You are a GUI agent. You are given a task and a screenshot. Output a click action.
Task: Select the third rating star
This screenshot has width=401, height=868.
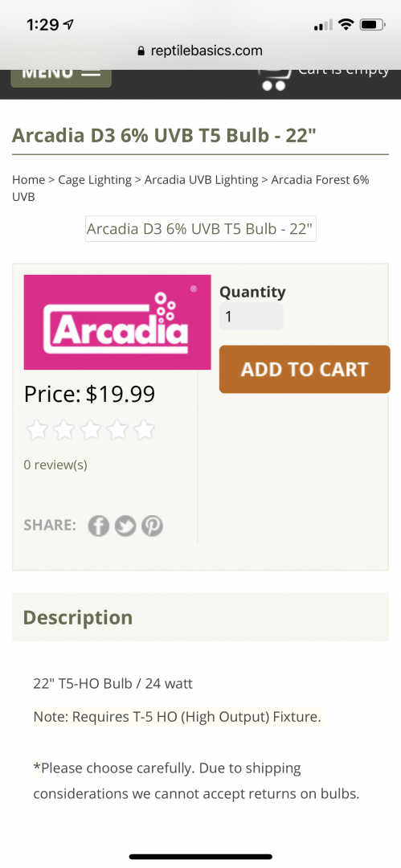(x=90, y=429)
